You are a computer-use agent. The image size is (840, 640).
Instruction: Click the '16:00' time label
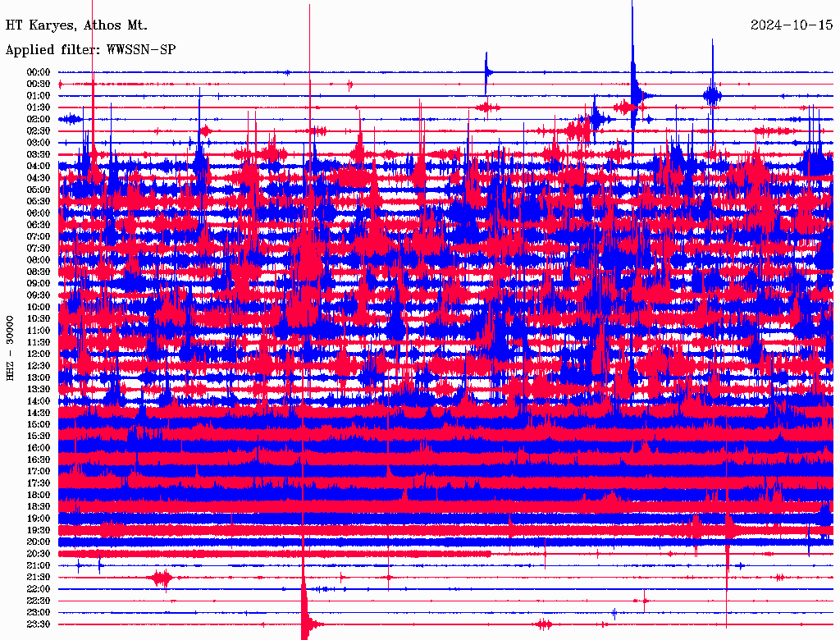(x=39, y=448)
